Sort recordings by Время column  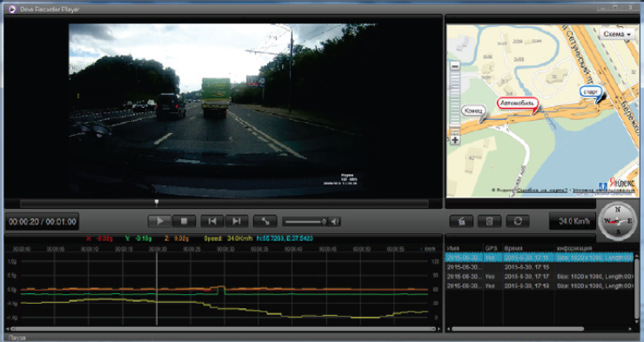tap(513, 248)
